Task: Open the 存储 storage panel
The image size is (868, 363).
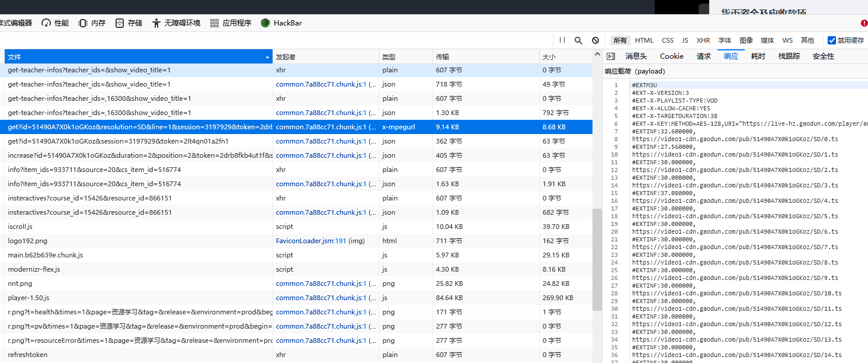Action: click(x=129, y=23)
